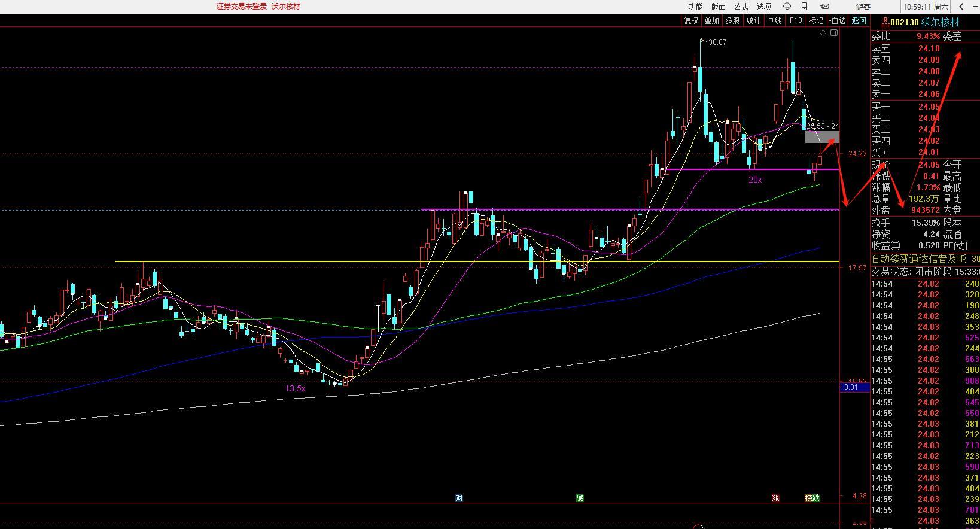Open the 画线 drawing tools button
Screen dimensions: 980x529
pos(774,20)
